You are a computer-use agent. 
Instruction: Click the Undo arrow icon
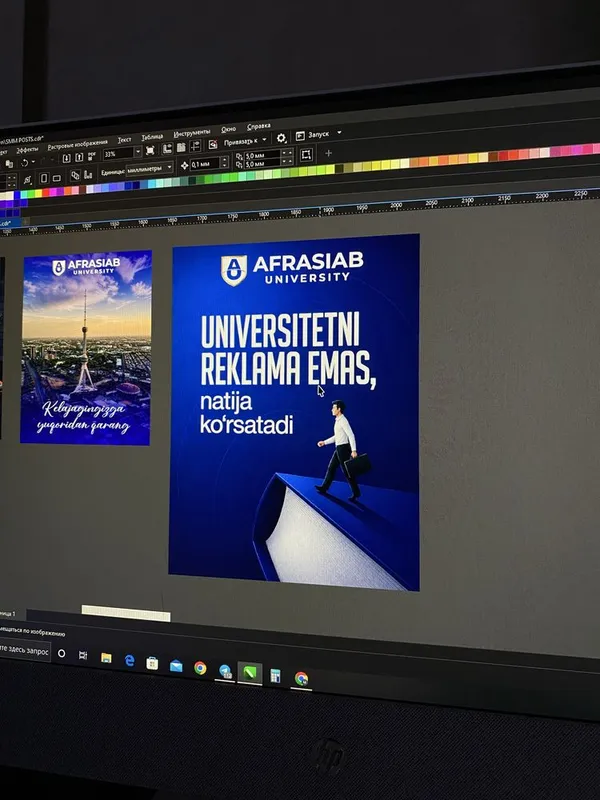(x=24, y=163)
